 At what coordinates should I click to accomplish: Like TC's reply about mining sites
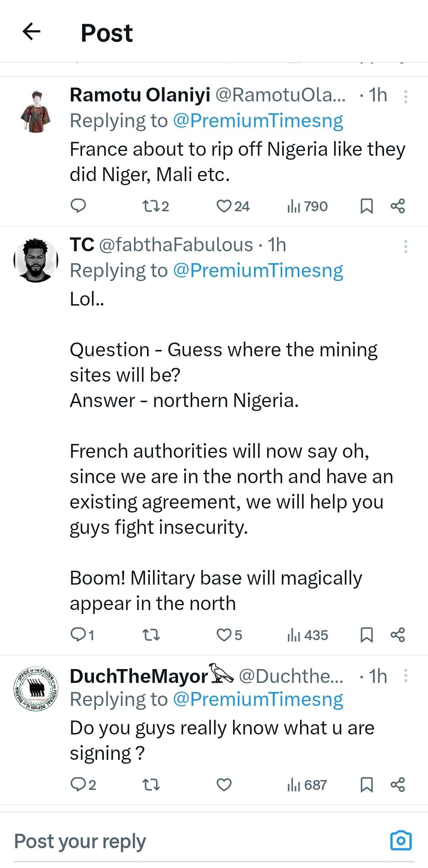[x=224, y=635]
